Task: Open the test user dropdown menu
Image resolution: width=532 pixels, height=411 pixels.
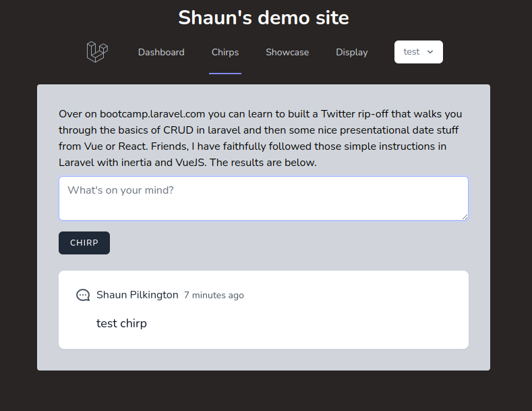Action: click(x=418, y=52)
